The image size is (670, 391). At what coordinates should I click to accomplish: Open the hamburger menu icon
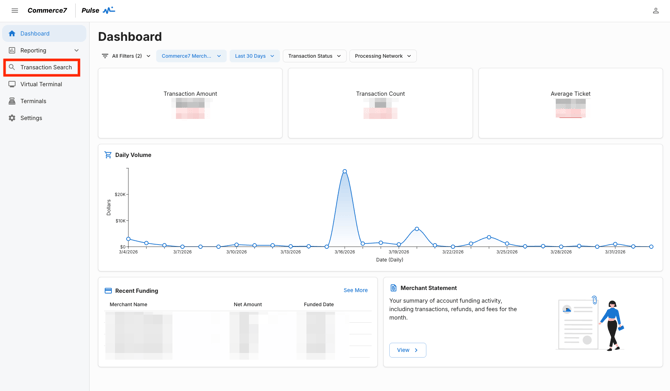15,10
